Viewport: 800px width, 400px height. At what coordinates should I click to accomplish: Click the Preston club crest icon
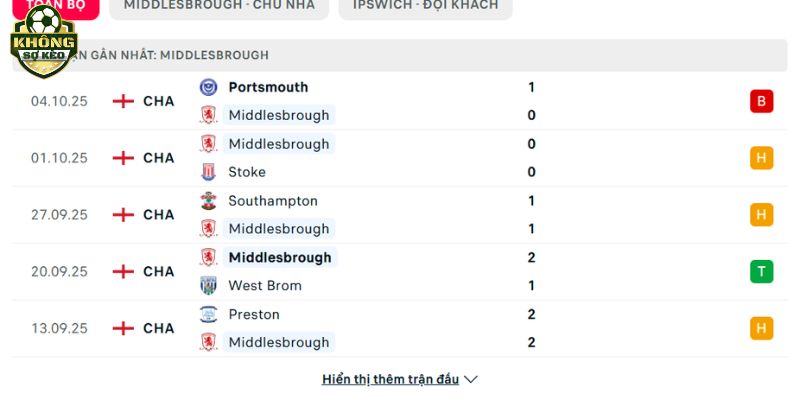[208, 314]
